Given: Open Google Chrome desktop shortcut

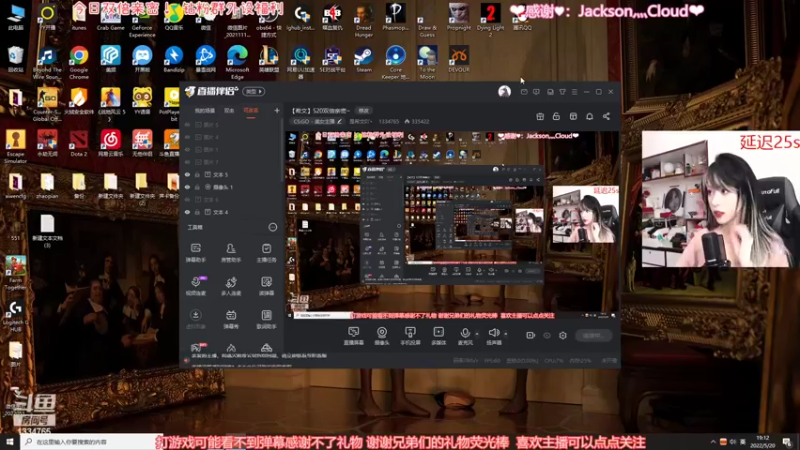Looking at the screenshot, I should [x=79, y=62].
